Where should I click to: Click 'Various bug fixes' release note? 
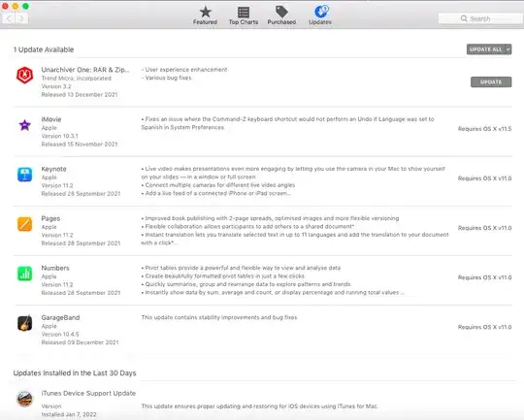[167, 78]
